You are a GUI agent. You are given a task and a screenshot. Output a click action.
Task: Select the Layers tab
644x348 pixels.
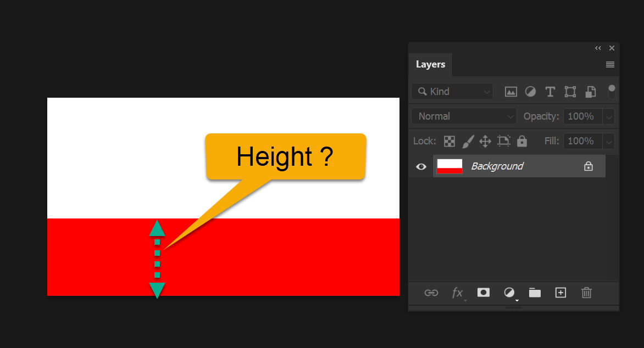(x=430, y=64)
